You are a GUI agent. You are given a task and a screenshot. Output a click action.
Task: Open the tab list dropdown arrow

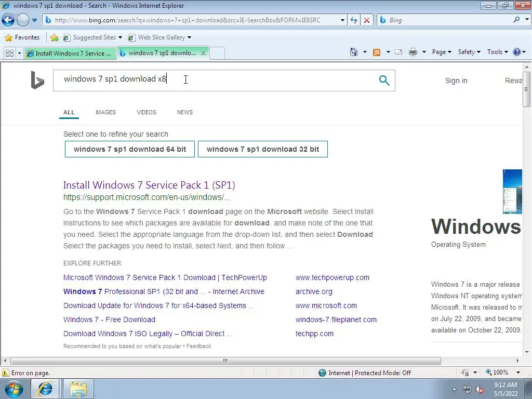19,54
